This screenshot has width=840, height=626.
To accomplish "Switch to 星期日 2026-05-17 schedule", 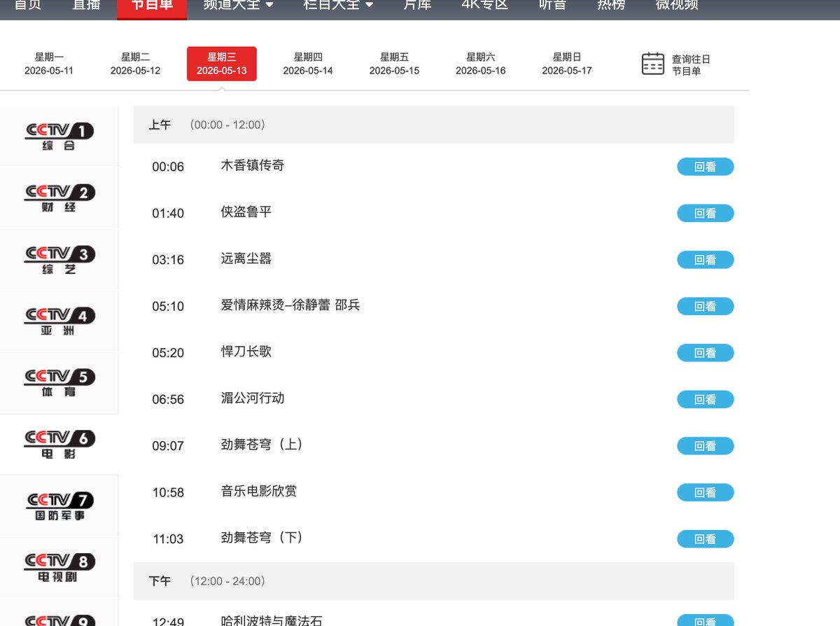I will coord(567,64).
